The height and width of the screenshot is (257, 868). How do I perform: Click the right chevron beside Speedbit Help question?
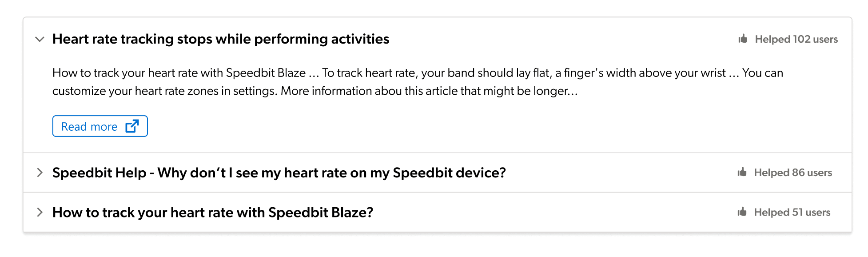[40, 173]
